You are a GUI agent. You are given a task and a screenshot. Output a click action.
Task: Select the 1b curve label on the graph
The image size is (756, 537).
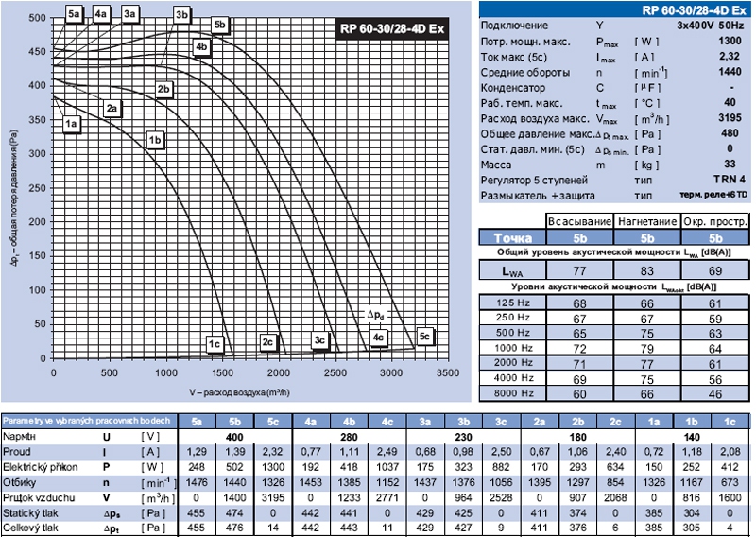tap(156, 141)
